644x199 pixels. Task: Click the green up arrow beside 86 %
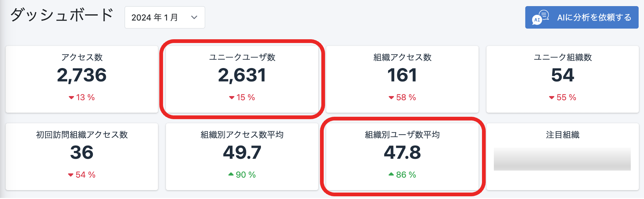point(391,174)
